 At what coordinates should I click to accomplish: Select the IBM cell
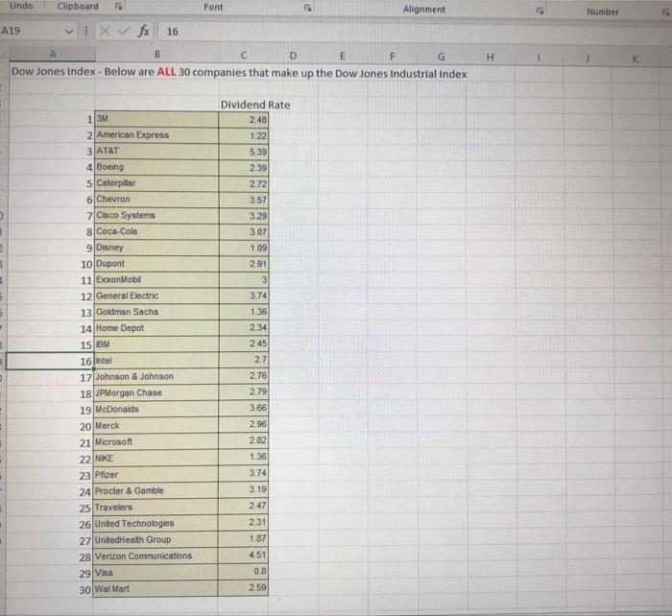[x=156, y=344]
